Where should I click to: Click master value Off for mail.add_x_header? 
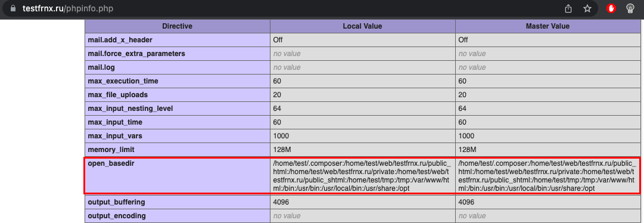[463, 40]
